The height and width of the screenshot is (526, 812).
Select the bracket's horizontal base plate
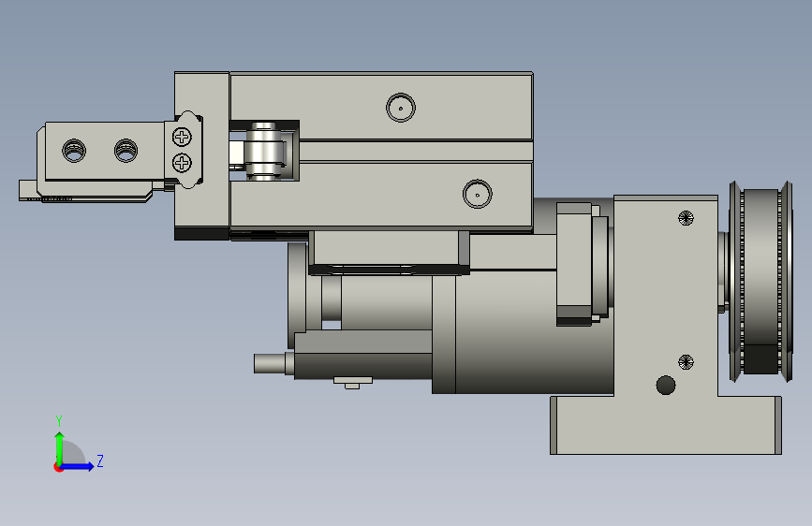pyautogui.click(x=666, y=426)
